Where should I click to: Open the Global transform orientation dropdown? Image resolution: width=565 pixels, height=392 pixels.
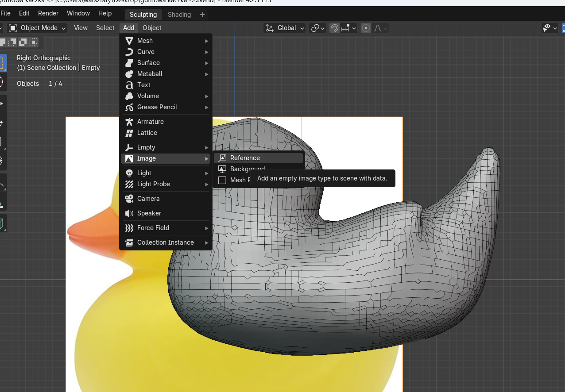point(285,28)
